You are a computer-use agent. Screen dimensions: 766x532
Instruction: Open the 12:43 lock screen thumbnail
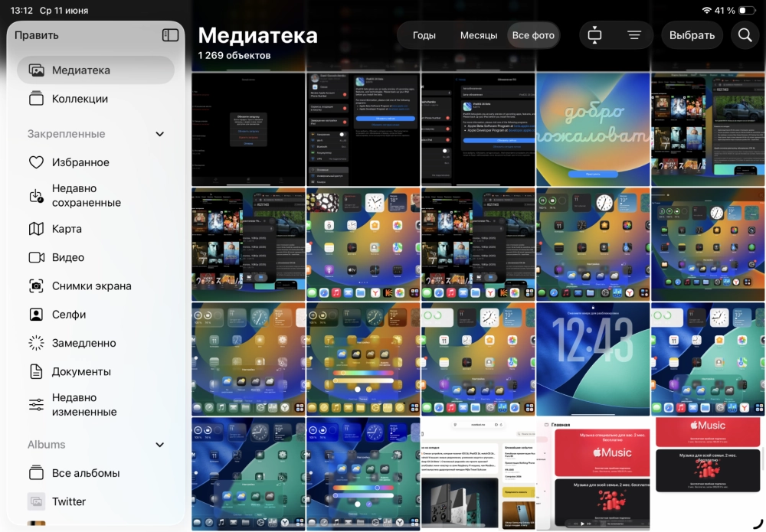point(593,359)
